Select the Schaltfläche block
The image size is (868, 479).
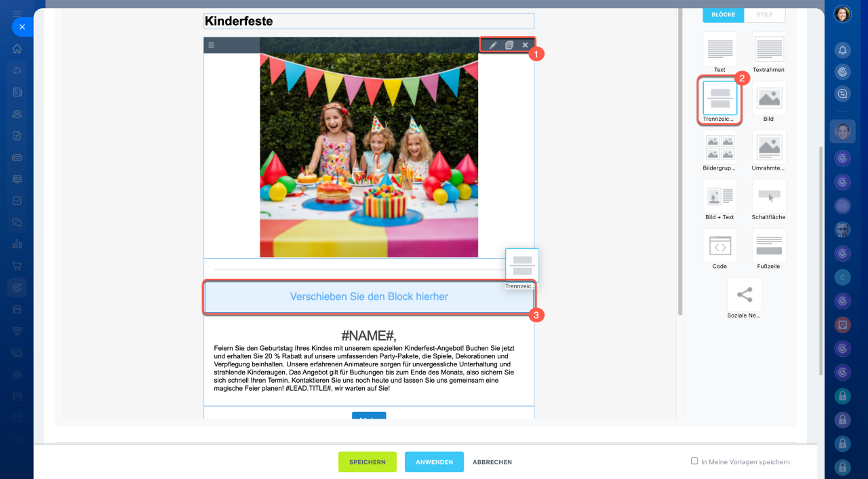[x=768, y=200]
